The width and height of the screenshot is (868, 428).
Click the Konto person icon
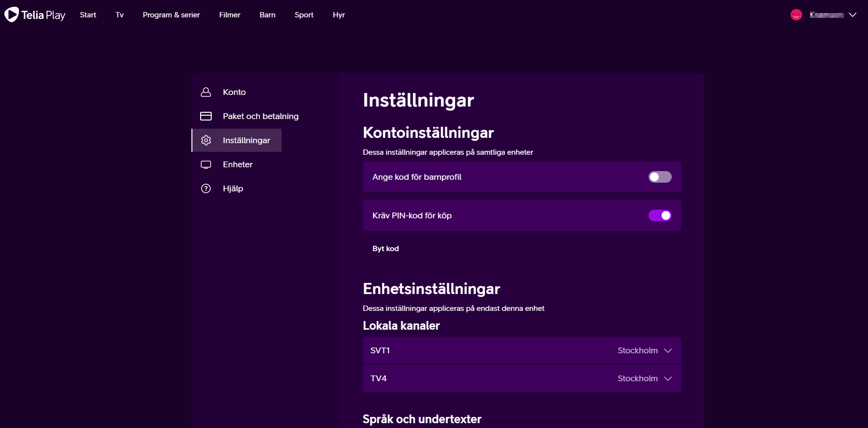pos(206,92)
